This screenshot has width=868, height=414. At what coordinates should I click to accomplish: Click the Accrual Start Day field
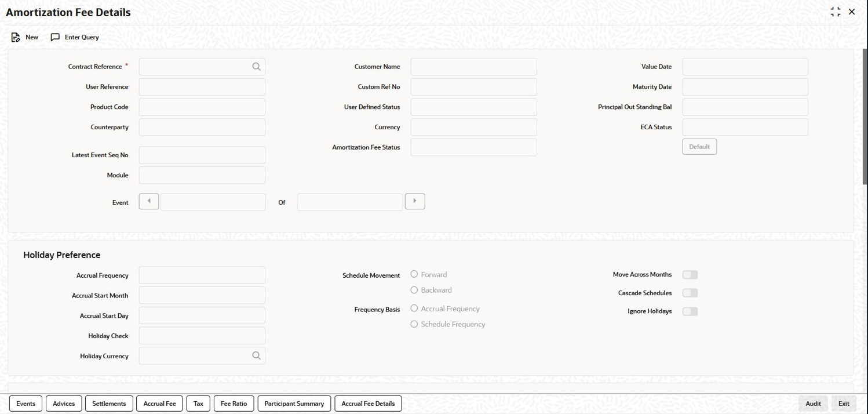(x=202, y=315)
